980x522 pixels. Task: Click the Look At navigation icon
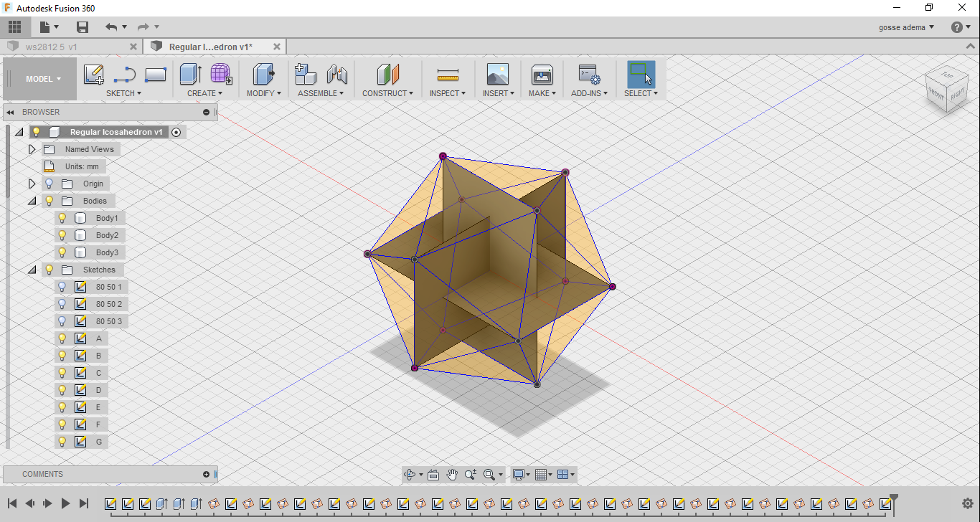point(433,475)
